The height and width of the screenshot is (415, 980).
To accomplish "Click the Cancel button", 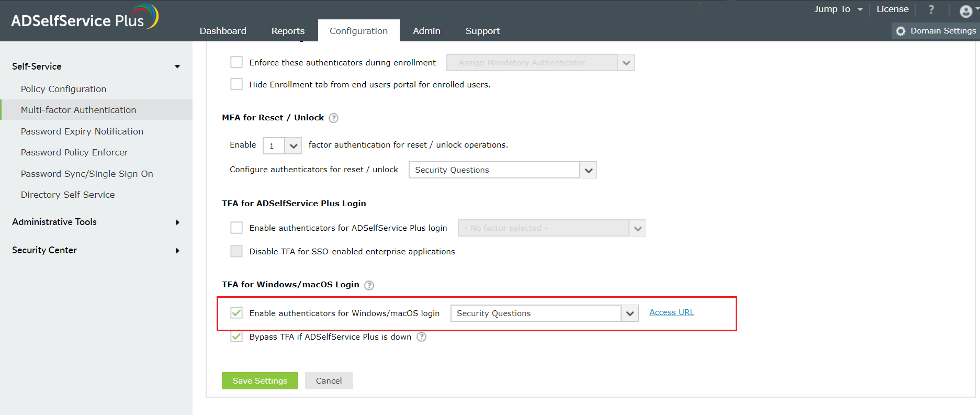I will (x=329, y=381).
